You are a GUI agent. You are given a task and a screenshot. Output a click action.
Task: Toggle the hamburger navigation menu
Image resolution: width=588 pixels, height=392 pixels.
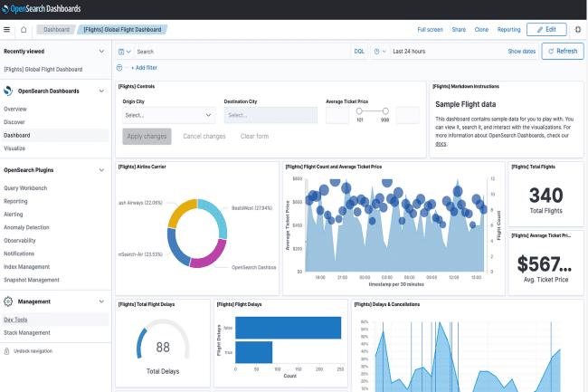tap(6, 29)
